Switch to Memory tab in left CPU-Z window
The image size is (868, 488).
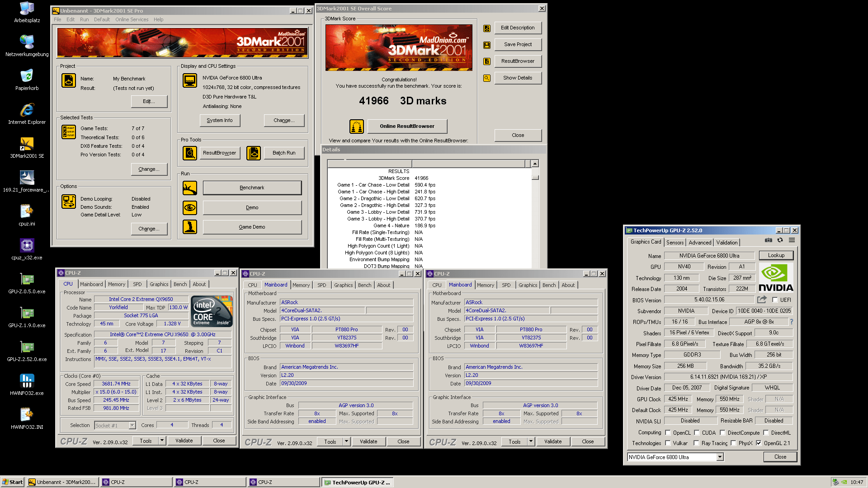click(117, 284)
